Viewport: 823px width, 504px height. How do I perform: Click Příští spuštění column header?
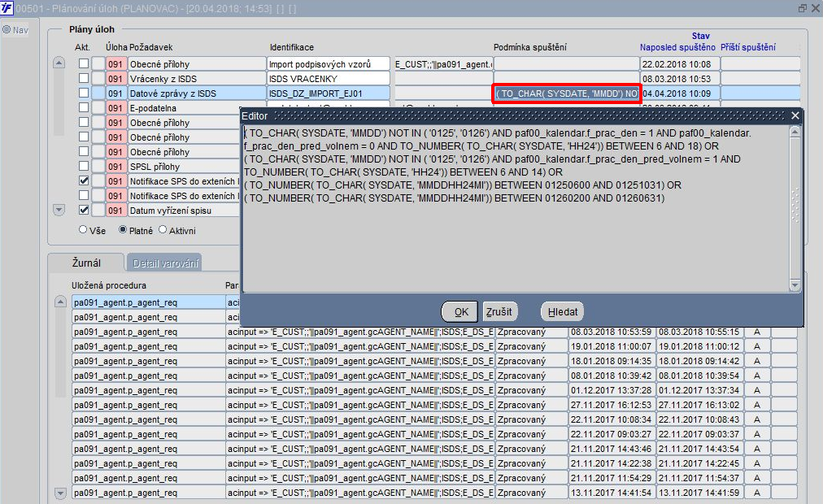[747, 47]
